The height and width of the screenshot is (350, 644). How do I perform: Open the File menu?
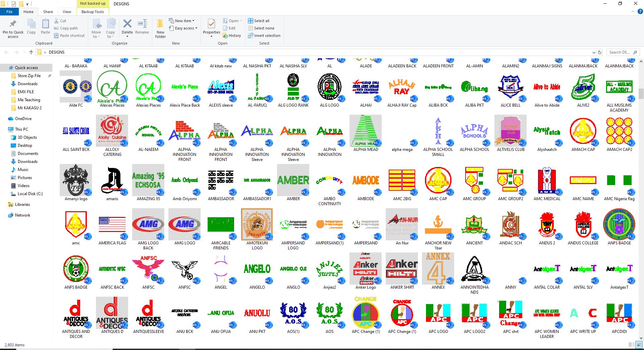click(9, 12)
